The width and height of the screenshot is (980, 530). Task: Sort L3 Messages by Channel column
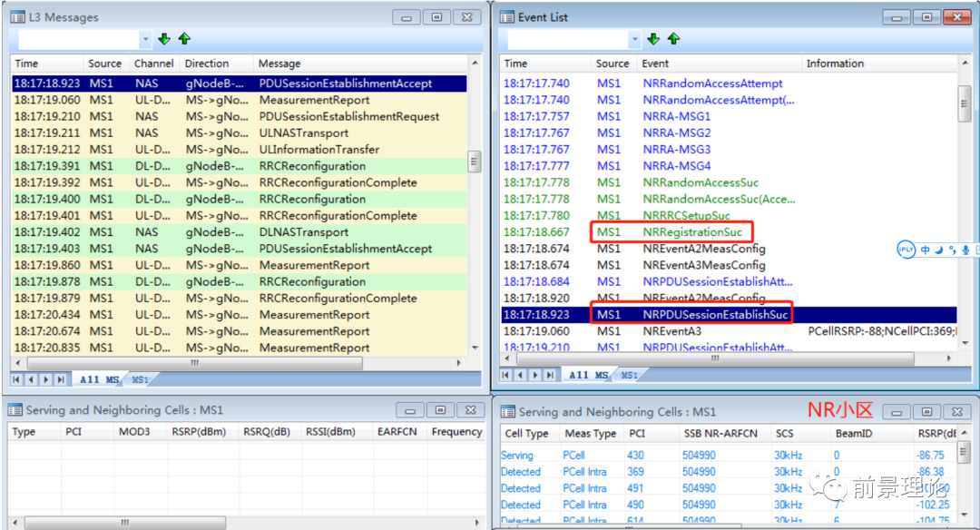point(153,64)
